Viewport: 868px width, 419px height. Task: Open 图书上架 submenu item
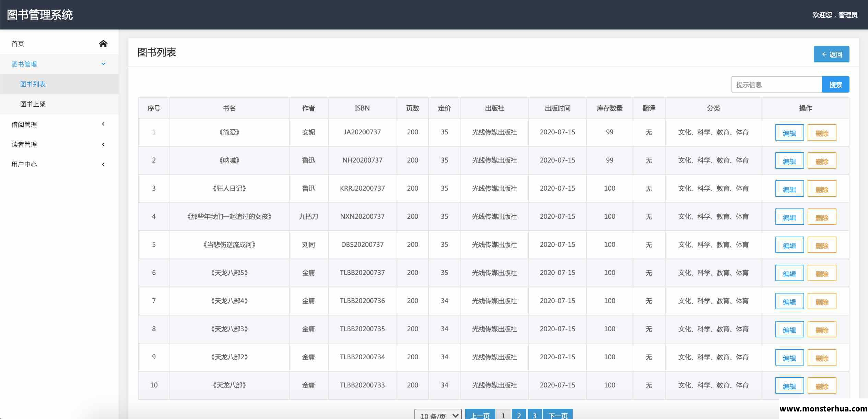pyautogui.click(x=59, y=104)
